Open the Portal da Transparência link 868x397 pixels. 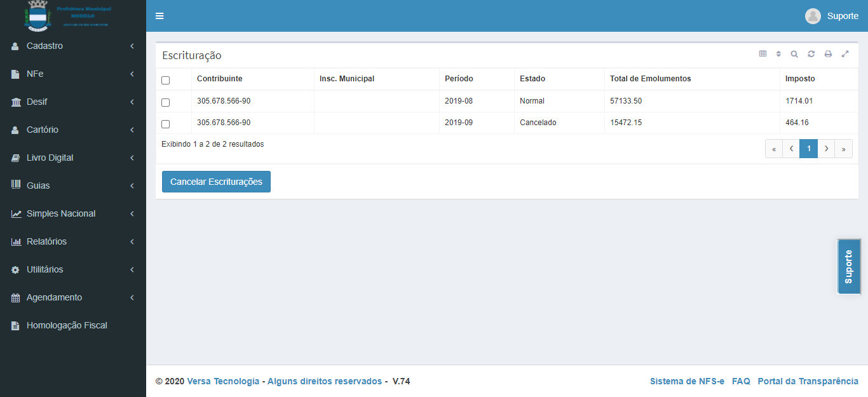tap(808, 381)
